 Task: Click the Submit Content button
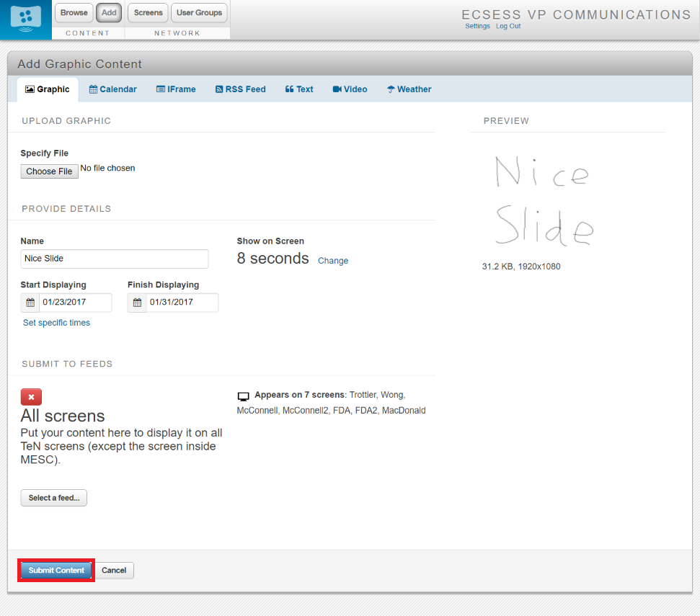click(x=56, y=570)
